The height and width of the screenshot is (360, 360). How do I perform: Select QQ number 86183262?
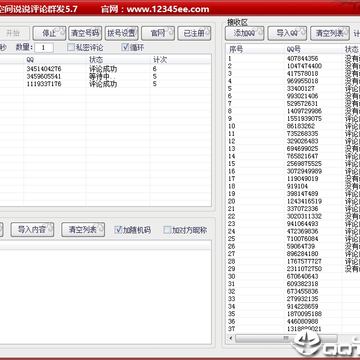(300, 126)
